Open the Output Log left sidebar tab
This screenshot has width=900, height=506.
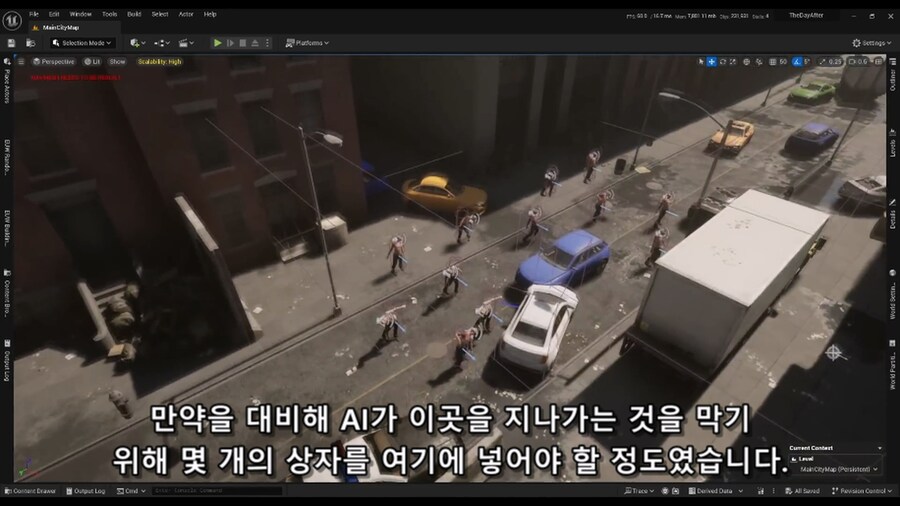(7, 360)
